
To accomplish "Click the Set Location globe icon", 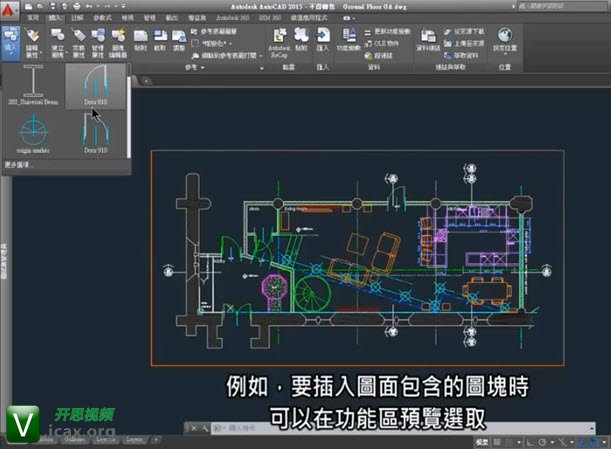I will 507,40.
